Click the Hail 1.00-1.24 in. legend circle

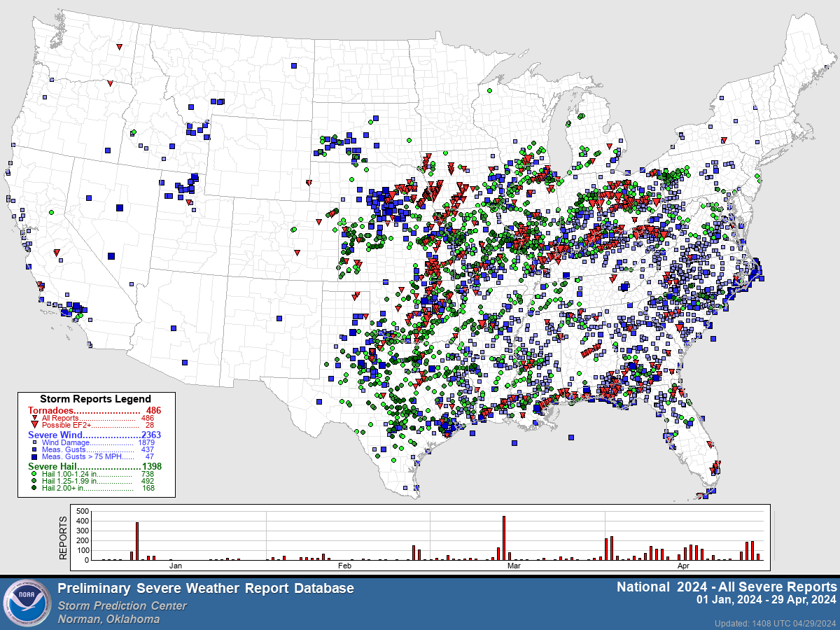pyautogui.click(x=35, y=474)
